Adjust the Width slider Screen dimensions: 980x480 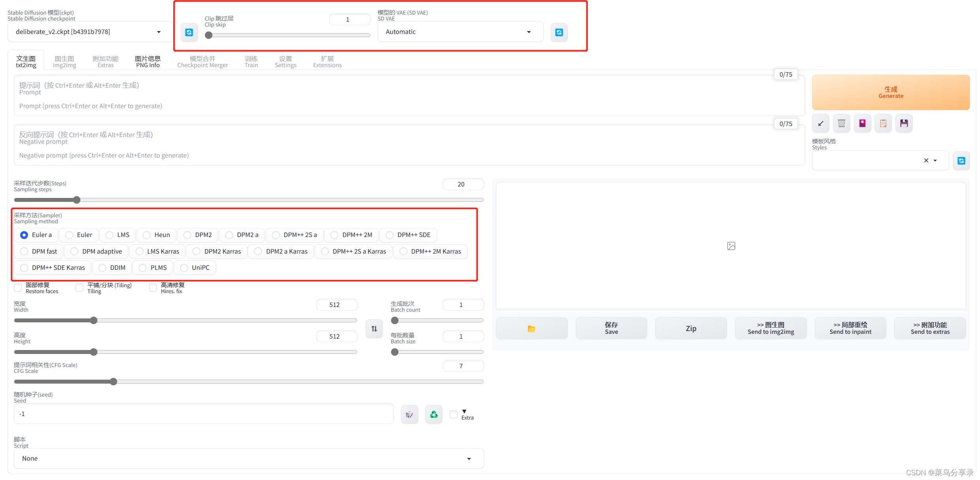click(185, 320)
